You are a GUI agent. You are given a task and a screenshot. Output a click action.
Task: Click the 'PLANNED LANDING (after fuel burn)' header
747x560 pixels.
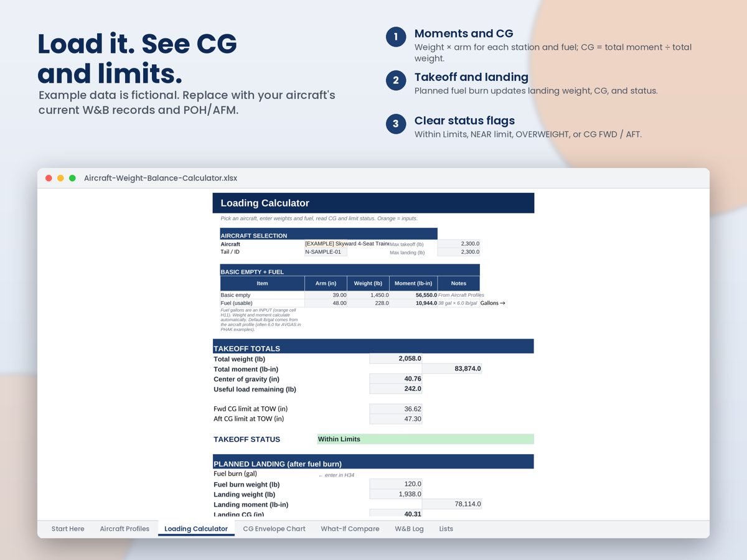coord(374,462)
